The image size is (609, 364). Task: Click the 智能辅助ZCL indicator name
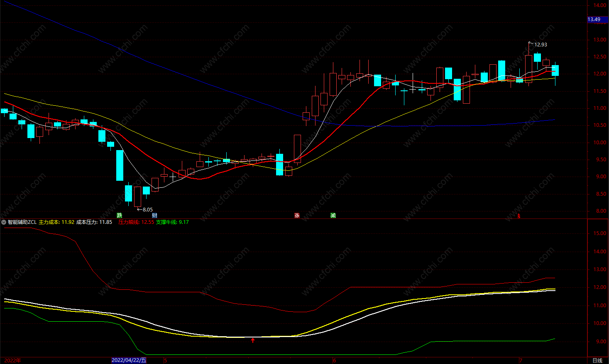(22, 222)
